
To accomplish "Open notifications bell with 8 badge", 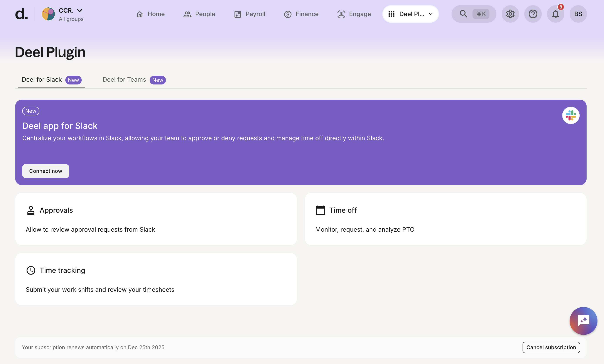I will coord(555,14).
